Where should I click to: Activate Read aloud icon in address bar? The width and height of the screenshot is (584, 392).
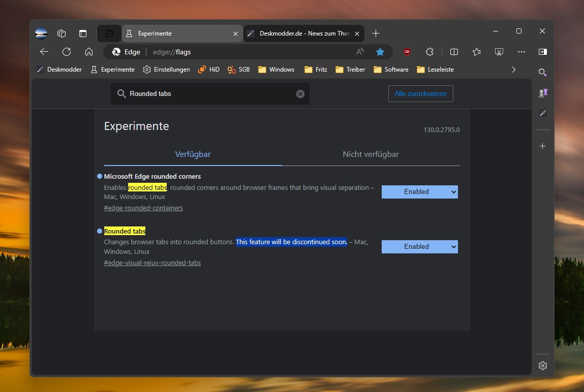tap(360, 52)
